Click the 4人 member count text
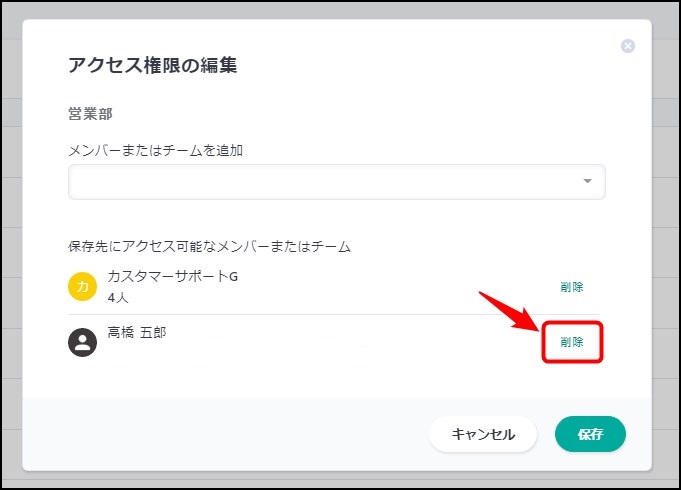Screen dimensions: 681x490 coord(118,298)
